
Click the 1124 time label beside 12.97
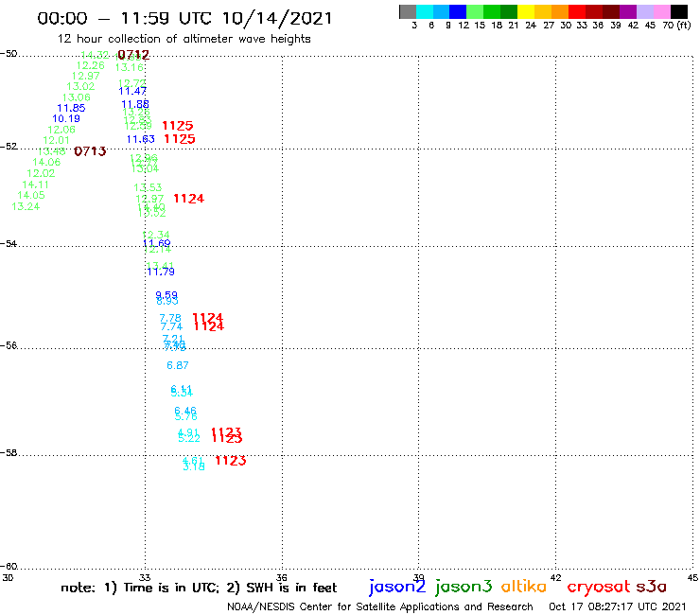coord(189,199)
